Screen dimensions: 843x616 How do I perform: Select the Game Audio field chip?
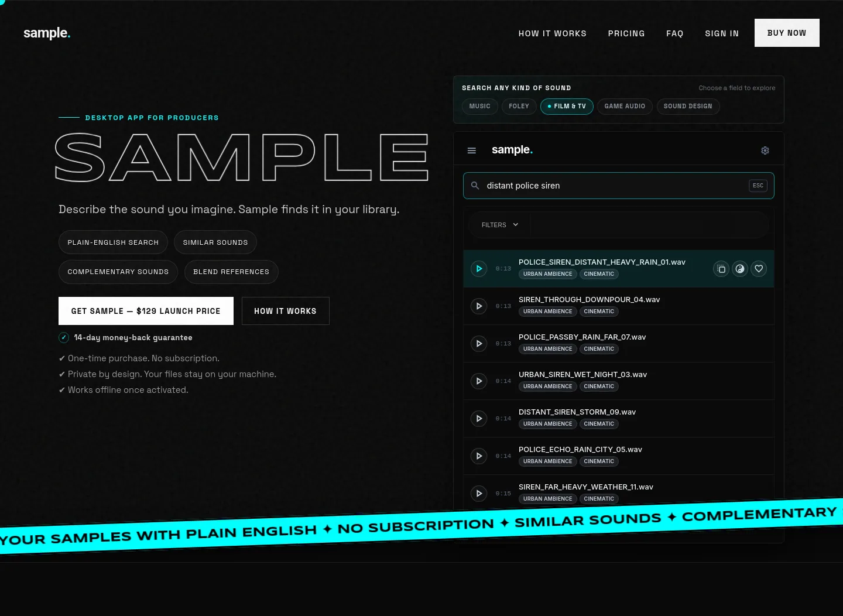click(x=625, y=107)
